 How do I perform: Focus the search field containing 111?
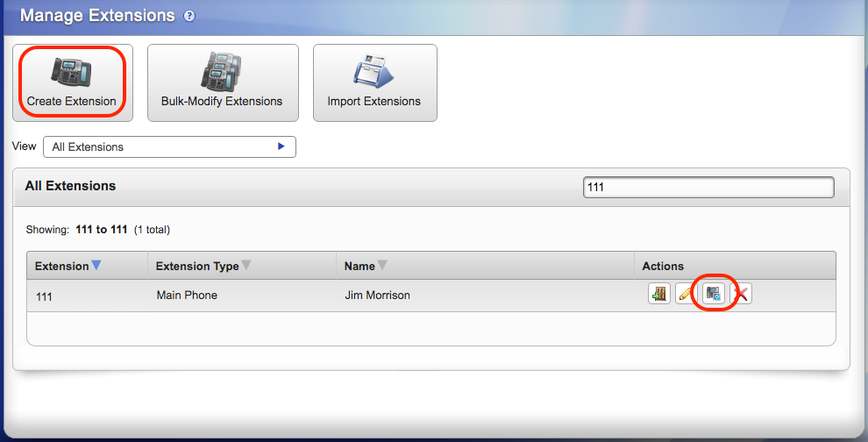click(x=708, y=187)
